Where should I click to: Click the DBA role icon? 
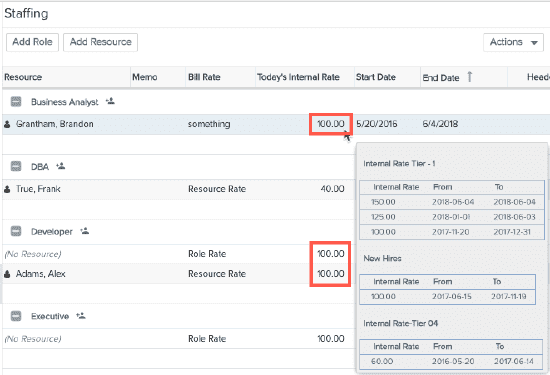point(16,166)
